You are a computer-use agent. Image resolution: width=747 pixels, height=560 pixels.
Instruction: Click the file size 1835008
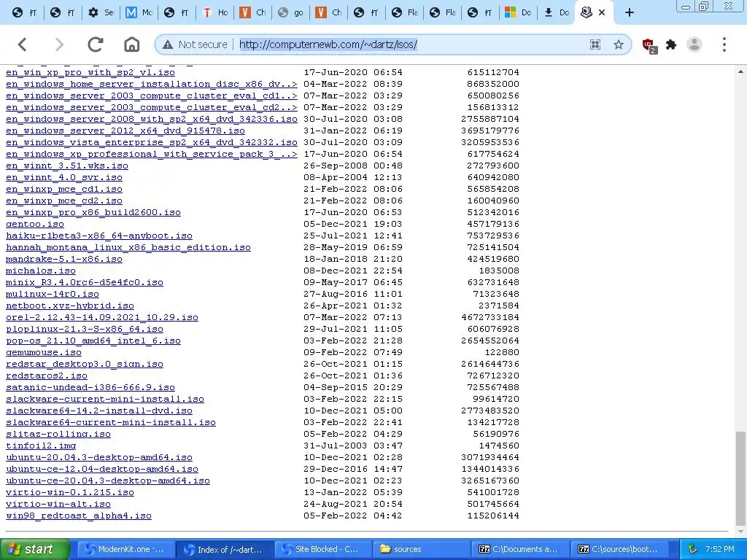499,271
